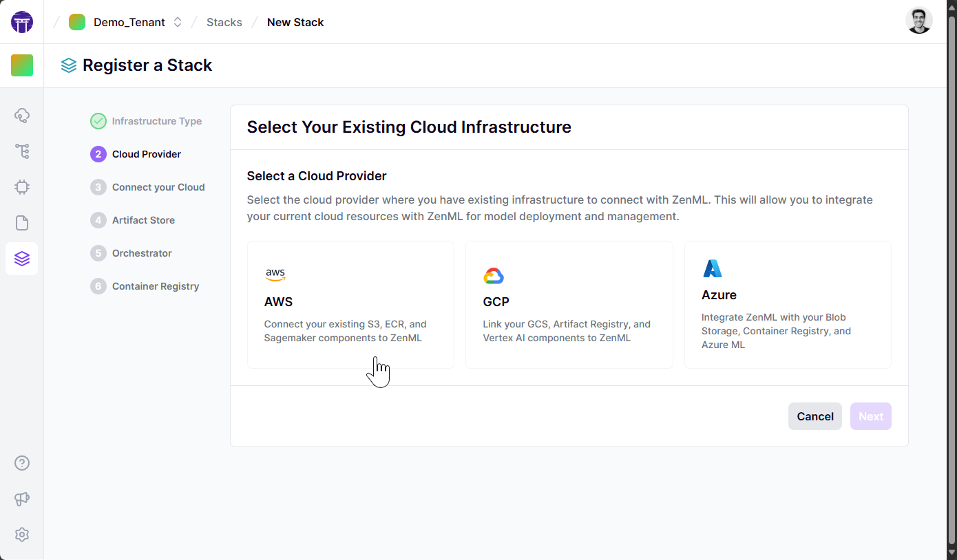Select the Pipelines icon in the sidebar
The height and width of the screenshot is (560, 957).
pyautogui.click(x=22, y=151)
